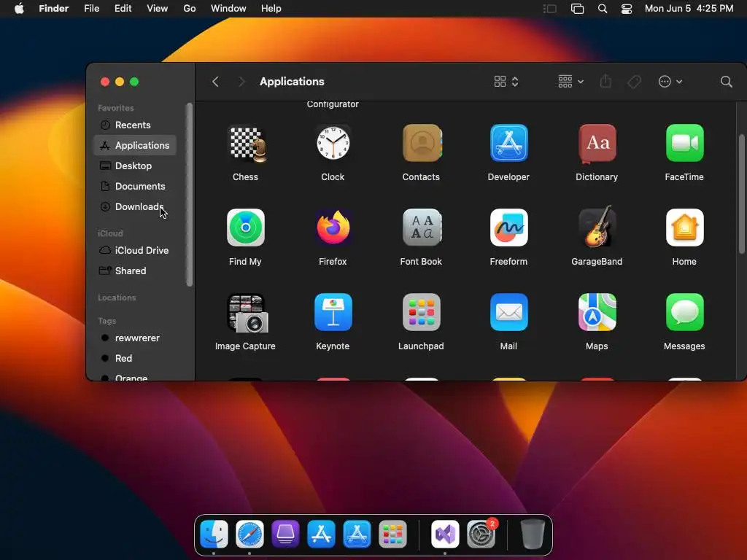This screenshot has width=747, height=560.
Task: Select Documents in the sidebar
Action: (135, 186)
